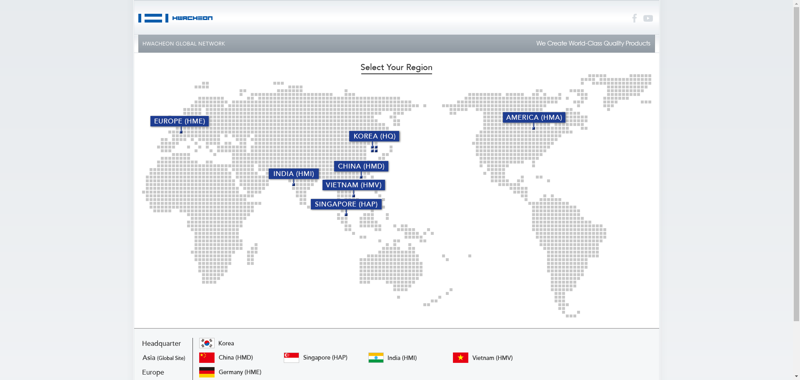Select CHINA (HMD) map label
The width and height of the screenshot is (800, 380).
point(361,166)
